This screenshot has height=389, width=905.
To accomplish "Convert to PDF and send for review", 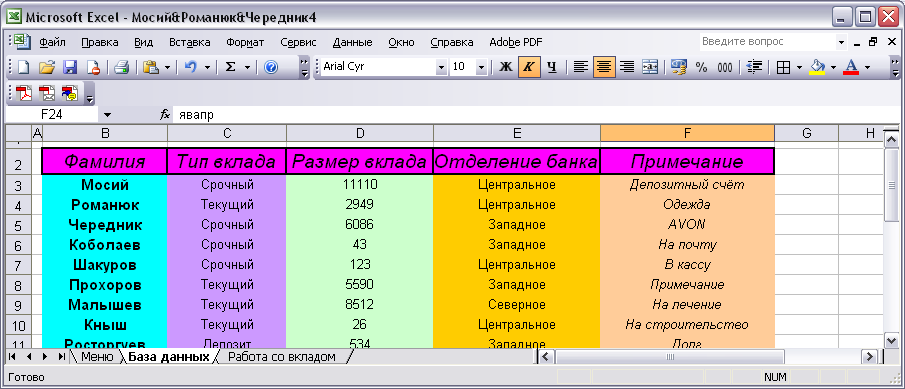I will click(x=70, y=93).
